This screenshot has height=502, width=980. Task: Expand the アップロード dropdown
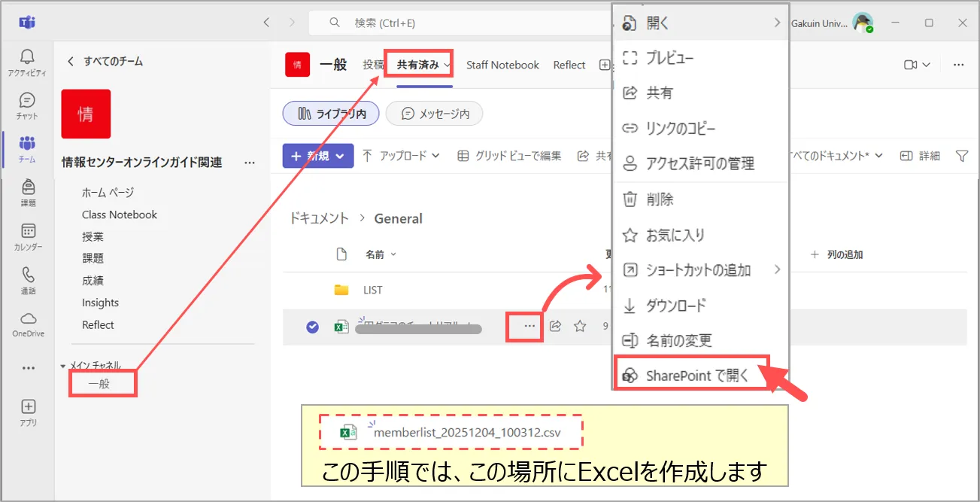tap(401, 156)
